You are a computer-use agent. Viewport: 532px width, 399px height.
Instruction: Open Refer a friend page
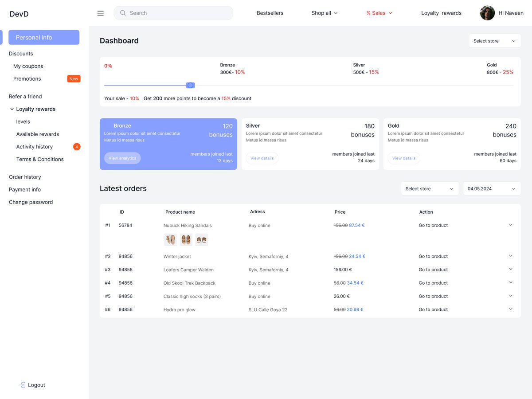point(25,96)
